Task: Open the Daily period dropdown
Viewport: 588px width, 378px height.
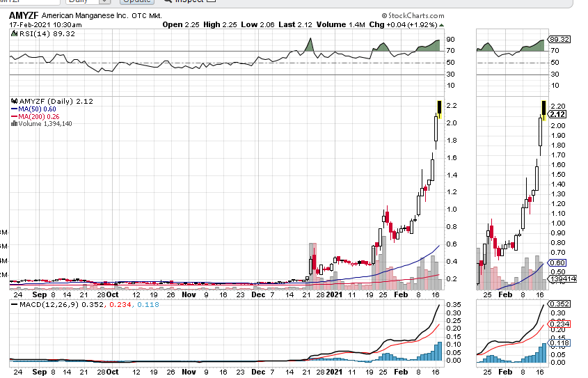Action: pyautogui.click(x=88, y=1)
